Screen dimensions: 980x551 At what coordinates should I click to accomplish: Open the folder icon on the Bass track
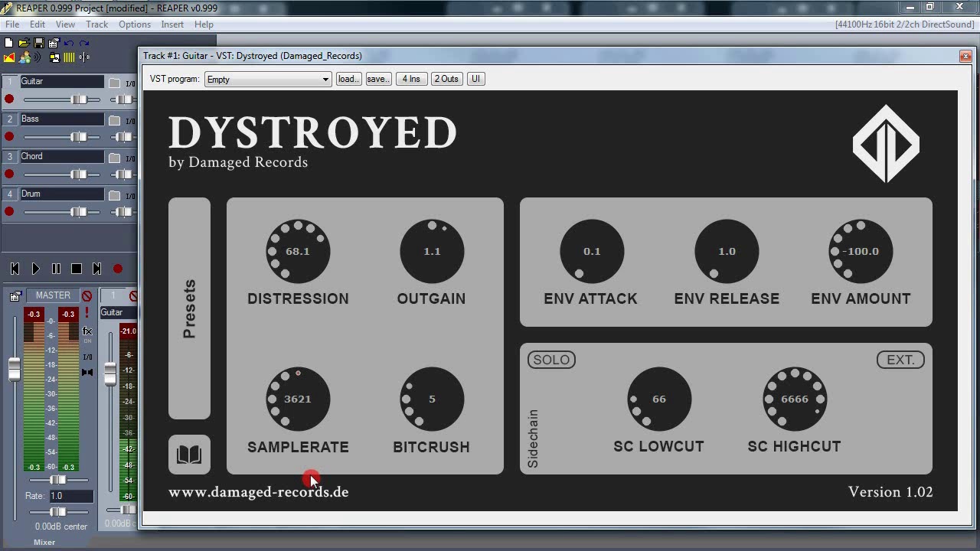[x=114, y=120]
